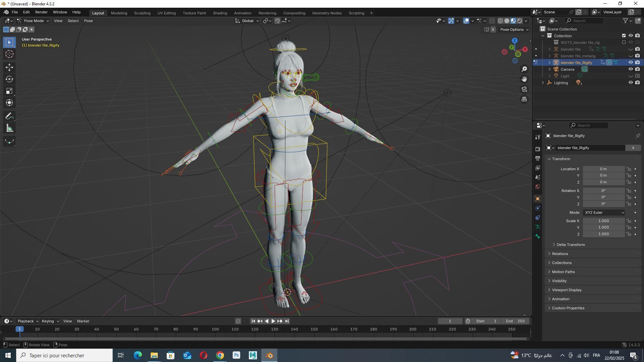Screen dimensions: 644x362
Task: Open the Pose menu in viewport header
Action: pyautogui.click(x=88, y=21)
